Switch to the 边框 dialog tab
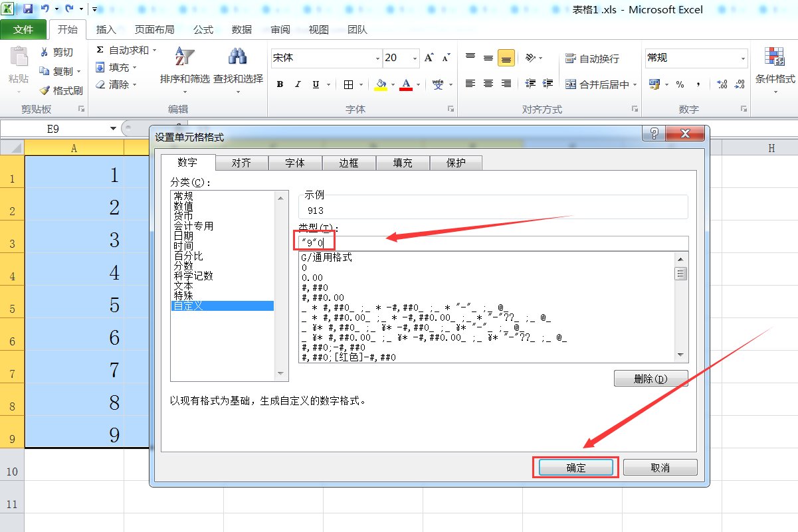The image size is (798, 532). pyautogui.click(x=349, y=163)
